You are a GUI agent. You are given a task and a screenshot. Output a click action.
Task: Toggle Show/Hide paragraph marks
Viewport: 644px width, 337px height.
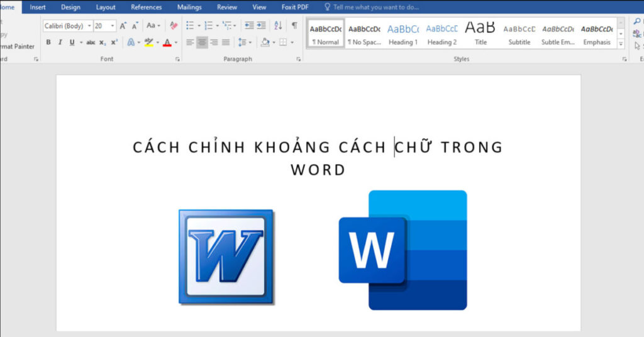(x=294, y=25)
